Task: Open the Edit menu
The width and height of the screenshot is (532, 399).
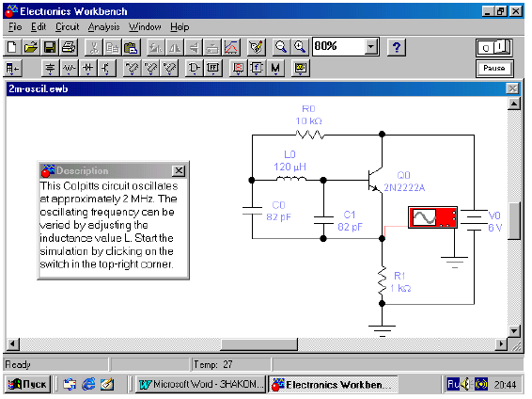Action: pos(39,27)
